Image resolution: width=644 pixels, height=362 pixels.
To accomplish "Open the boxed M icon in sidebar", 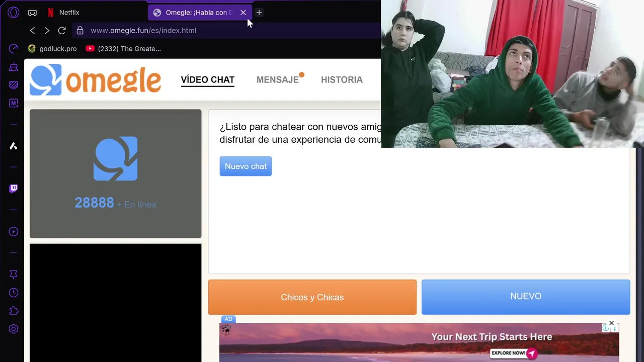I will tap(14, 103).
